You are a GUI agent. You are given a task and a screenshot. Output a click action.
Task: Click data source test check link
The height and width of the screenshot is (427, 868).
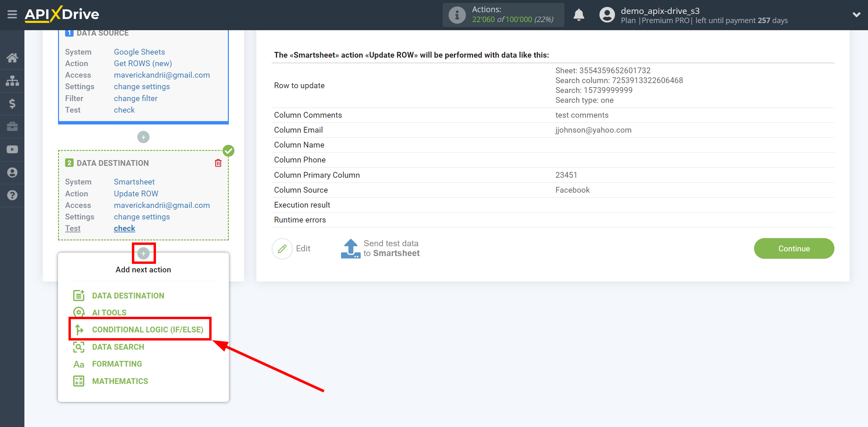click(124, 110)
